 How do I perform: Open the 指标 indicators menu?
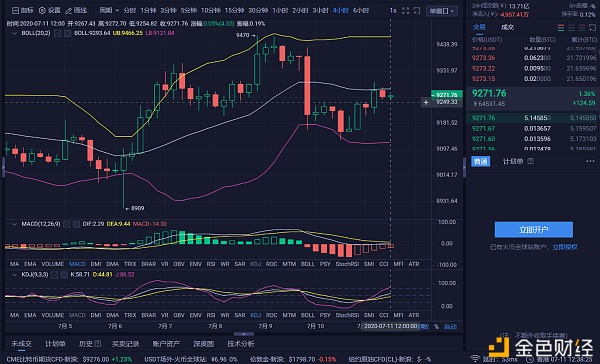(x=22, y=10)
